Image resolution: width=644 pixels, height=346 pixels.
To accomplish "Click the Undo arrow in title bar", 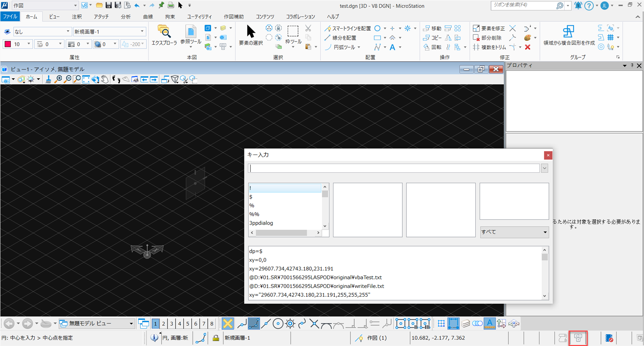I will [137, 5].
